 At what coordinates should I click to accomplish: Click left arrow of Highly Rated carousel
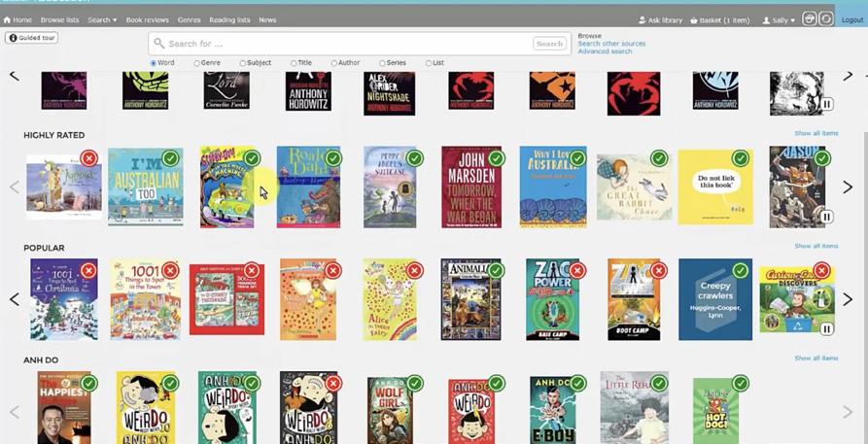(x=15, y=188)
